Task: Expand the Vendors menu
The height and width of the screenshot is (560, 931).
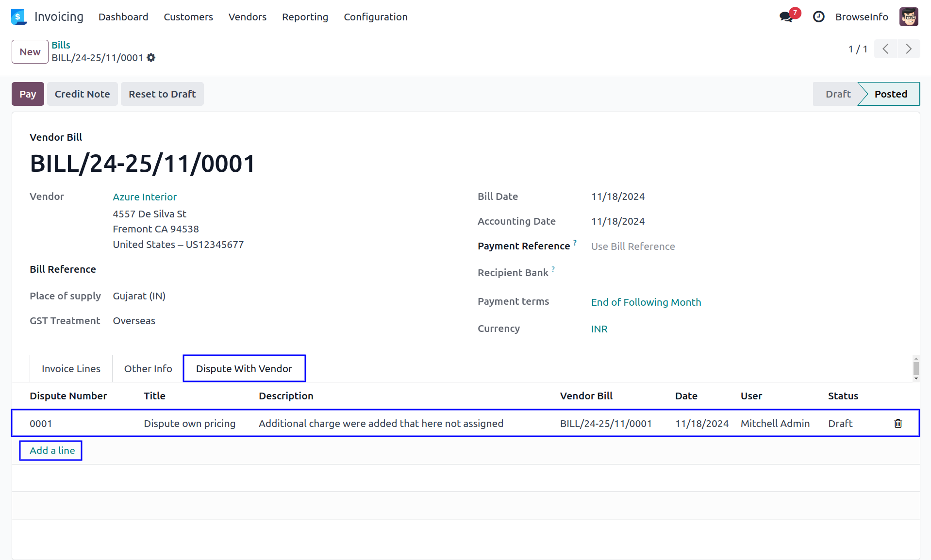Action: tap(248, 17)
